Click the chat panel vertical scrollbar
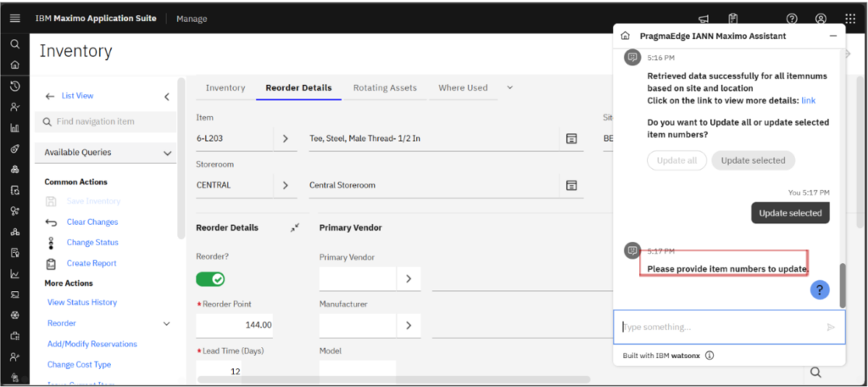 [843, 285]
